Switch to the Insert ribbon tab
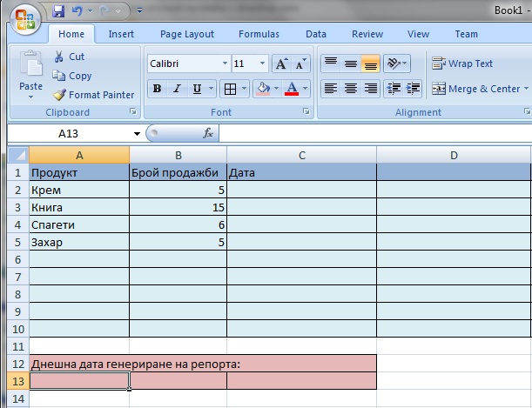 pyautogui.click(x=121, y=34)
